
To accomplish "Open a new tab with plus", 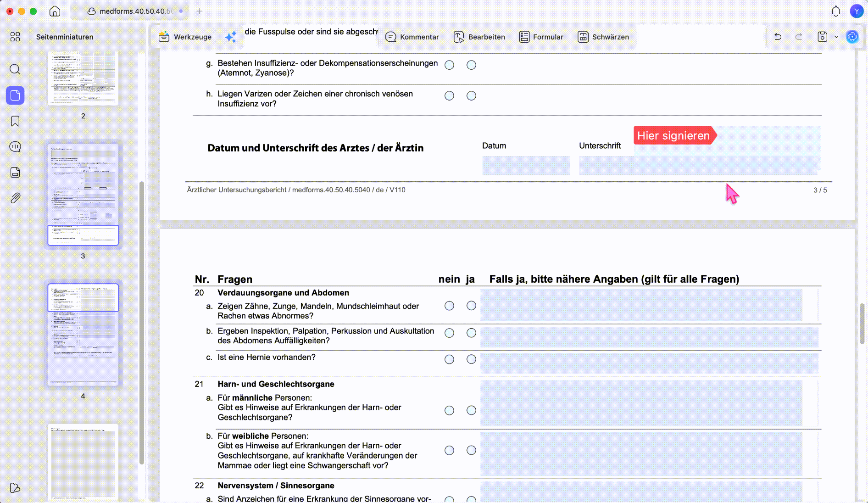I will [x=199, y=11].
